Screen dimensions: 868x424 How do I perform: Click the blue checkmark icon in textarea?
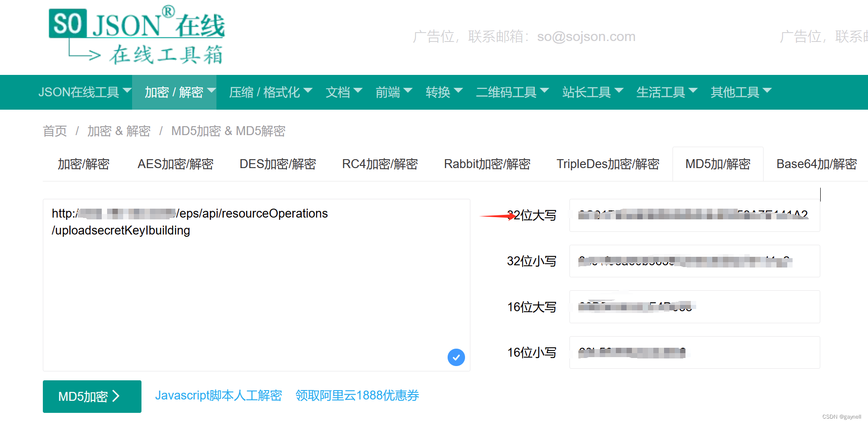(x=456, y=357)
